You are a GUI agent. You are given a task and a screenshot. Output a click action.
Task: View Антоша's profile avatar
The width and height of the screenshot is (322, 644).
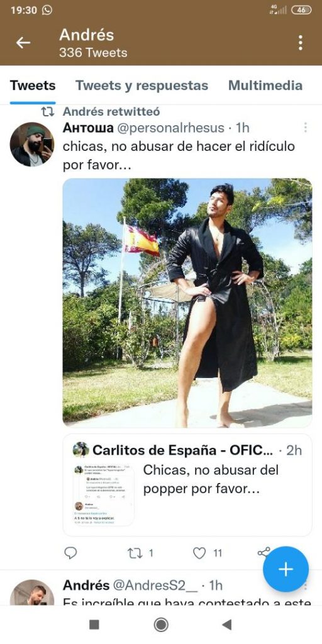point(31,144)
